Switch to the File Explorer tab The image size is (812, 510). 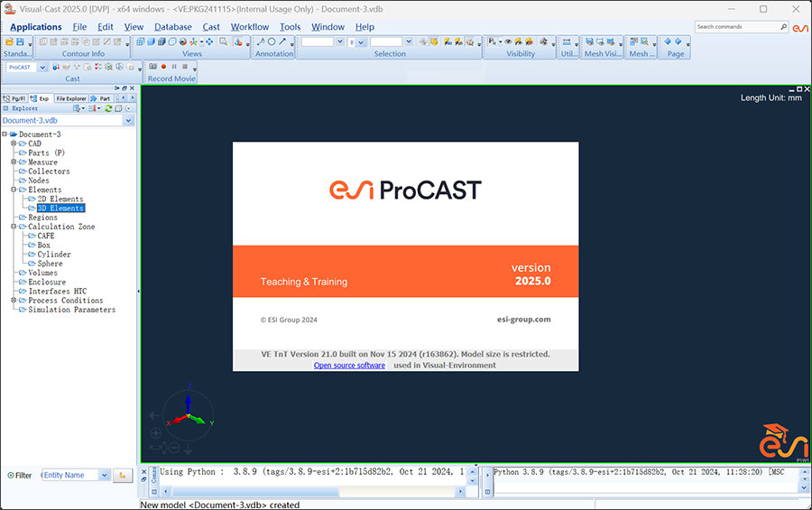point(71,98)
